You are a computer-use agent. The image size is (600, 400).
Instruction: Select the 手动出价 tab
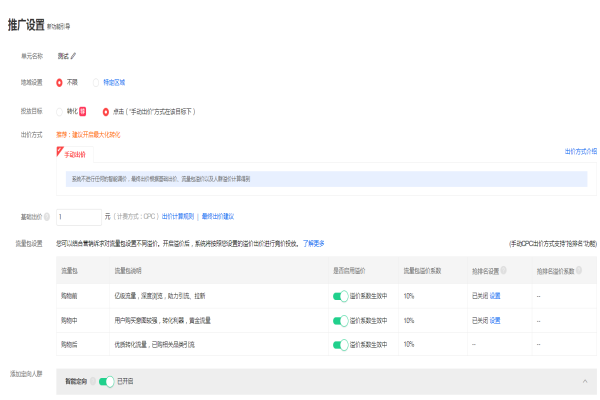point(75,155)
